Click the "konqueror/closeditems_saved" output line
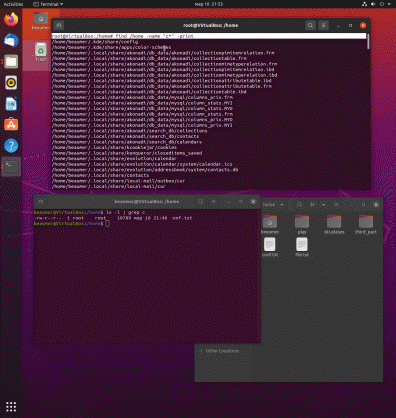Viewport: 396px width, 418px height. point(127,153)
